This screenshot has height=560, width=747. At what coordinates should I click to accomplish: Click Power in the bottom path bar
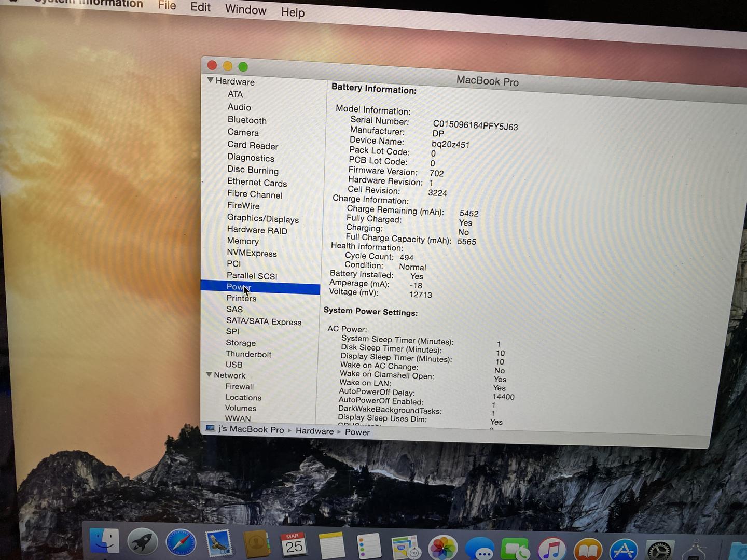pos(357,432)
